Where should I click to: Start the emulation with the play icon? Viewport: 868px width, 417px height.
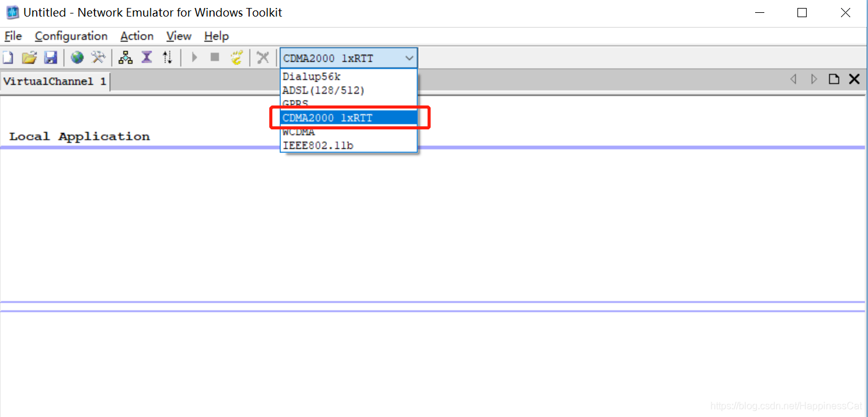click(x=194, y=56)
